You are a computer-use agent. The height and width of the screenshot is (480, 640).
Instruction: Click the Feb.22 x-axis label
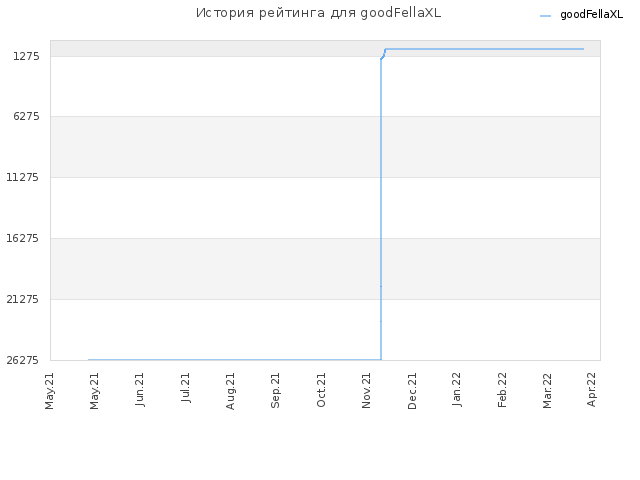click(502, 390)
